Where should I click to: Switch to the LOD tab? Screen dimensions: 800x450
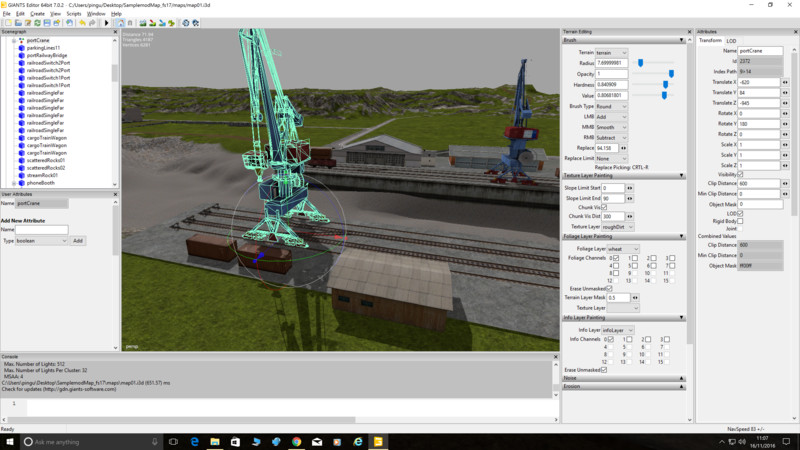click(731, 41)
